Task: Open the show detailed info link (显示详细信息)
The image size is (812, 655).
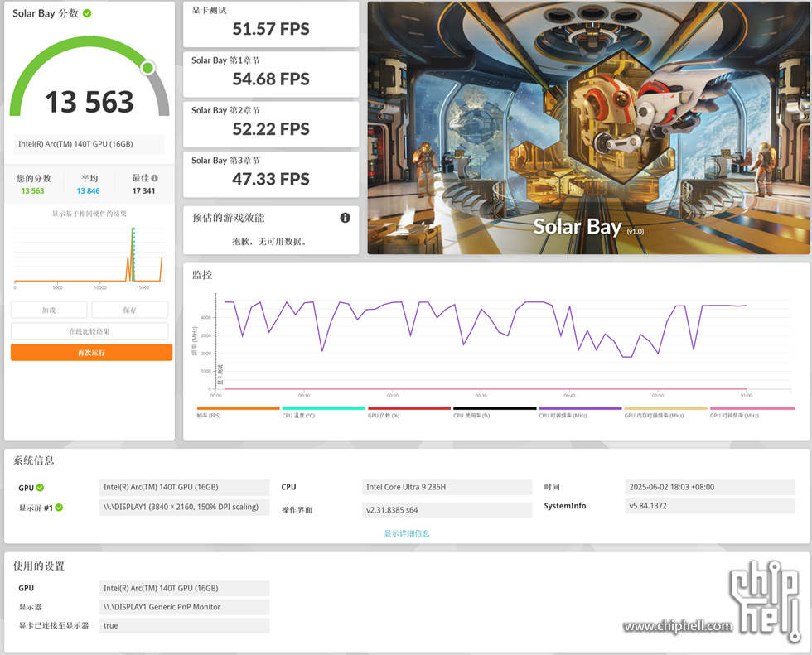Action: pos(407,533)
